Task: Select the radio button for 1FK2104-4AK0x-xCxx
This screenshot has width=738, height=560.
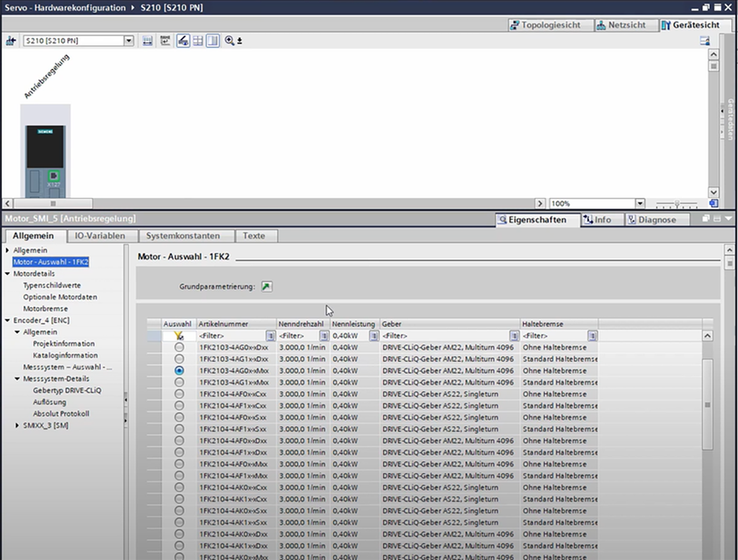Action: (179, 487)
